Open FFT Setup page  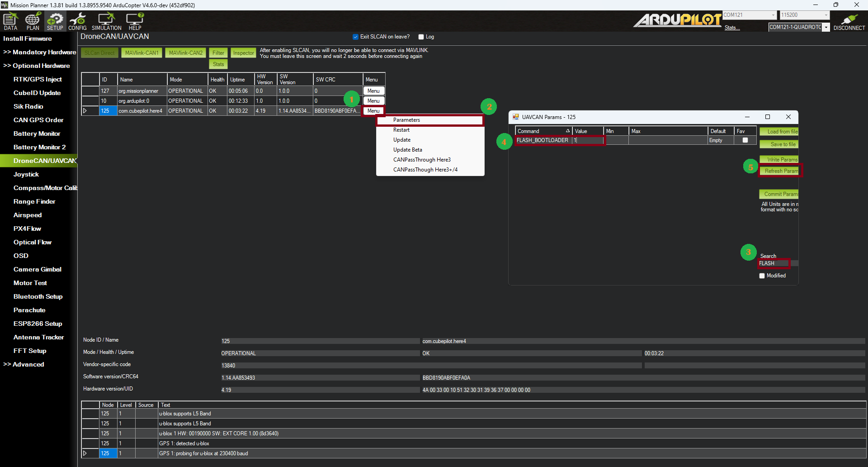point(30,351)
